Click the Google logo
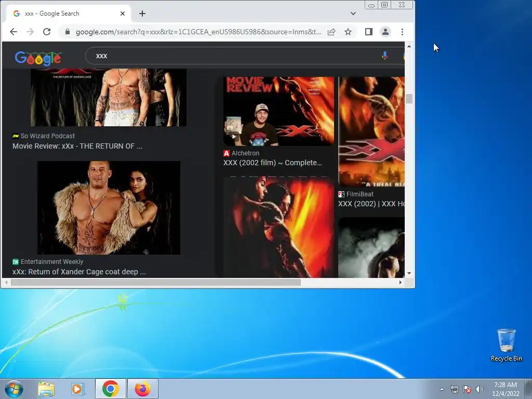This screenshot has width=532, height=399. [x=38, y=58]
